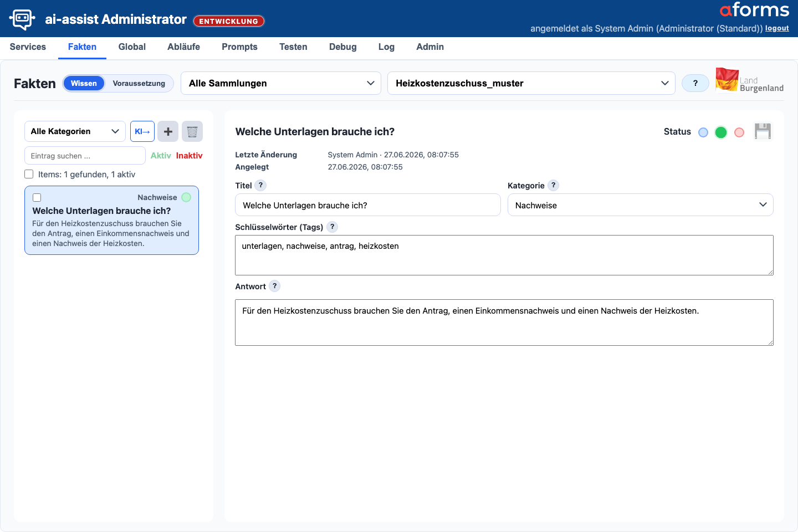Image resolution: width=798 pixels, height=532 pixels.
Task: Open the Abläufe tab
Action: click(x=183, y=47)
